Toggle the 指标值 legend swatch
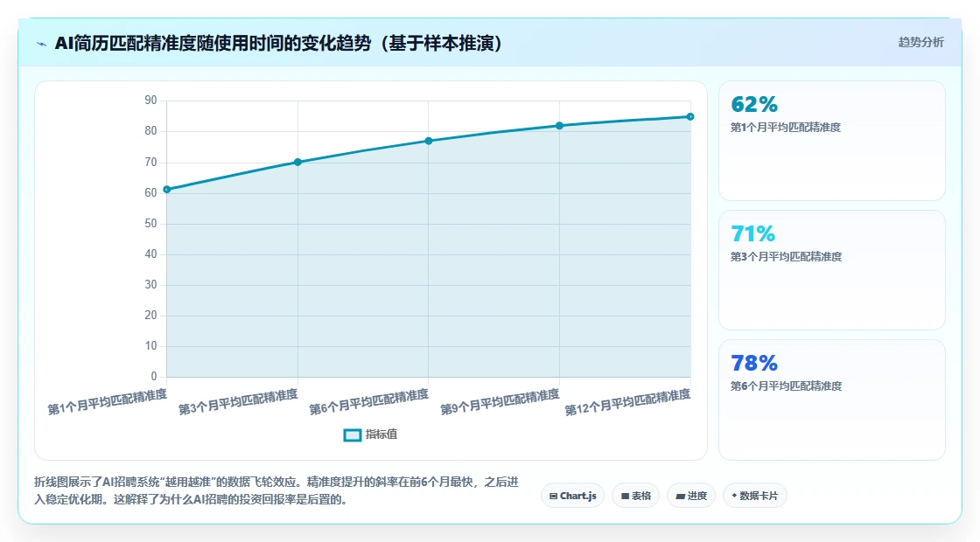 (353, 435)
